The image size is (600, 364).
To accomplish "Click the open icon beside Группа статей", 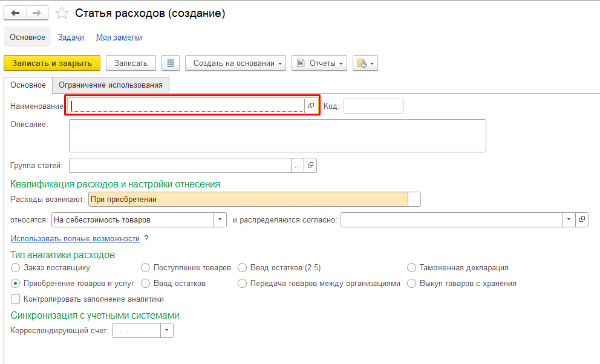I will (310, 165).
